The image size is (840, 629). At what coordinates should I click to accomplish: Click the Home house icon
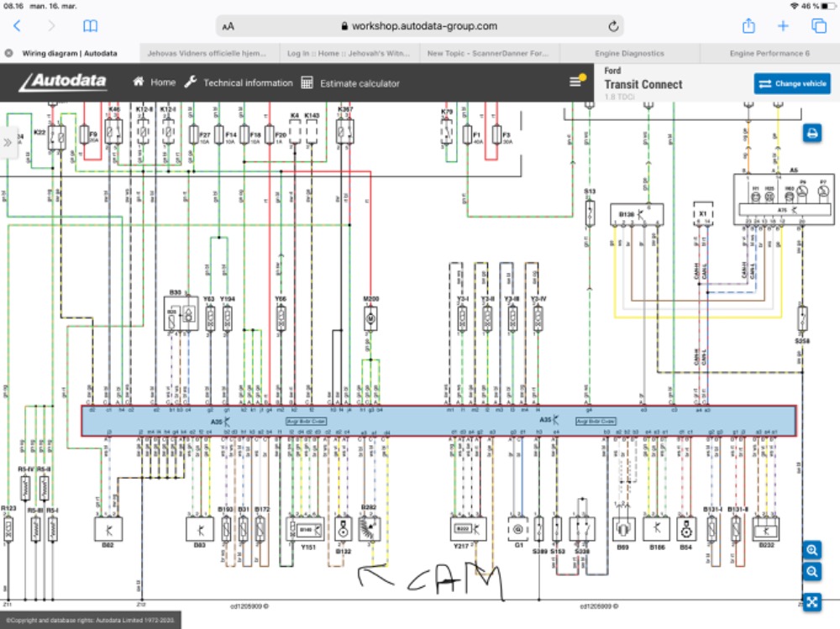(139, 81)
